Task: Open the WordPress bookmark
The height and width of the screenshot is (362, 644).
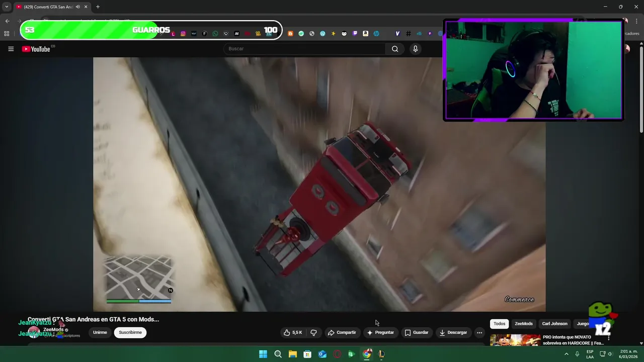Action: point(323,34)
